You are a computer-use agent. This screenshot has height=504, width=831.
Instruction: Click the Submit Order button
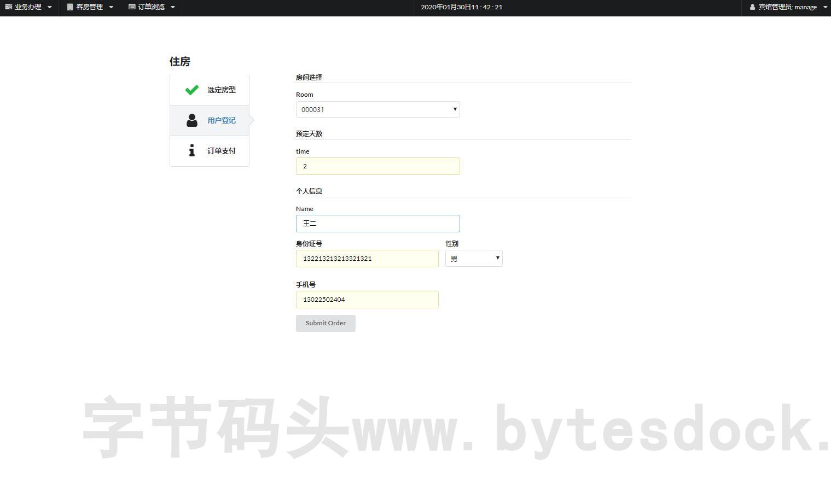tap(326, 323)
